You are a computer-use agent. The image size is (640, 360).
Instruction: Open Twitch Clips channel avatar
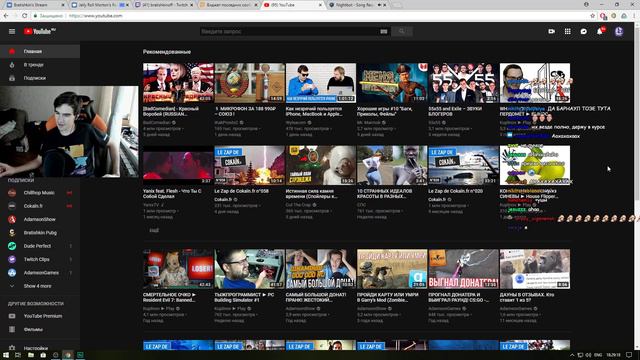(12, 260)
